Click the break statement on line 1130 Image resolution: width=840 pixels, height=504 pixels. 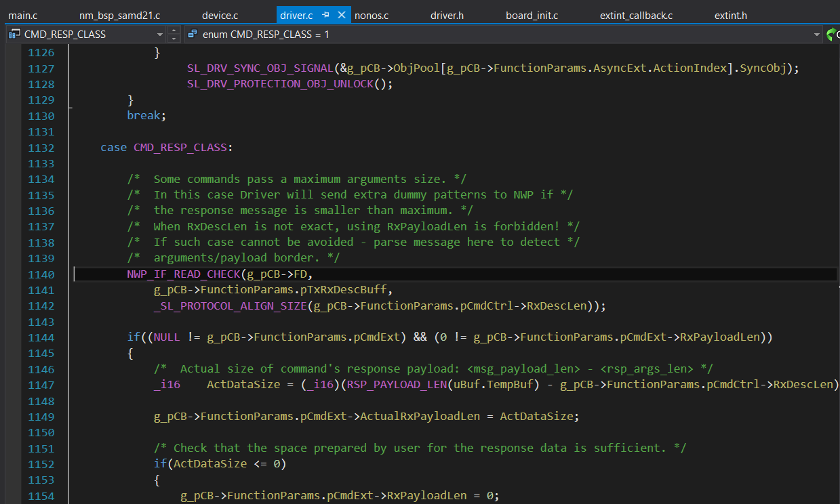click(x=144, y=115)
